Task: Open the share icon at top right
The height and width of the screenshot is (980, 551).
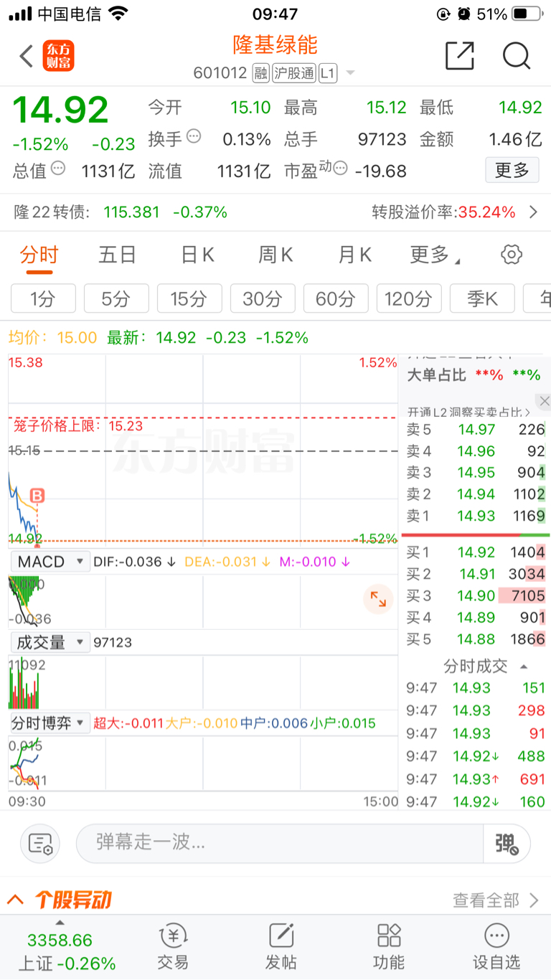Action: pyautogui.click(x=460, y=55)
